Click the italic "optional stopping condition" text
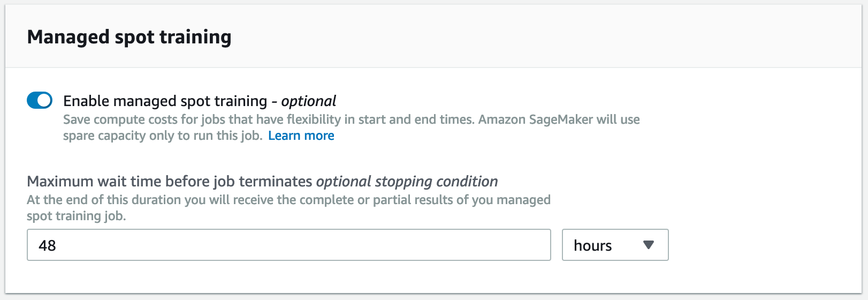Screen dimensions: 868x300 407,182
